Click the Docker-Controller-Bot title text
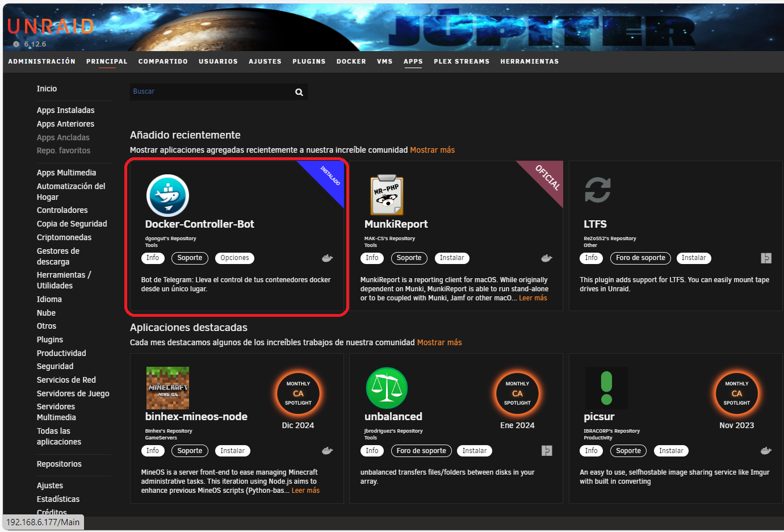The image size is (784, 532). tap(199, 224)
